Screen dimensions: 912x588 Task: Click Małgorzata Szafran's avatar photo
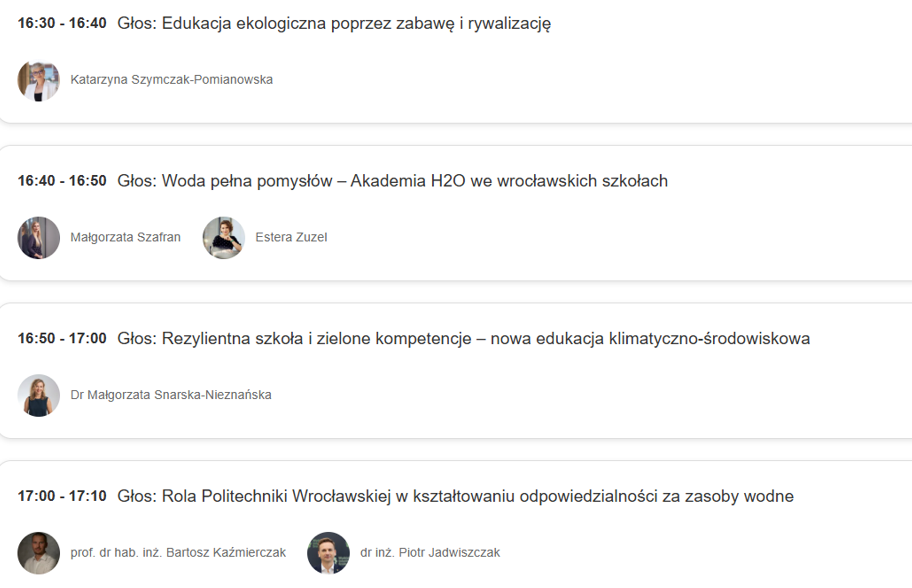click(39, 238)
